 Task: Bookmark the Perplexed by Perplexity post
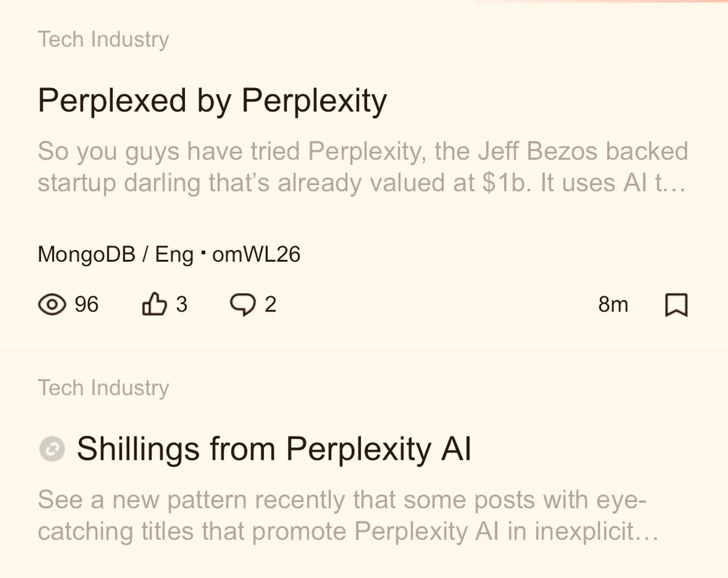(x=676, y=305)
